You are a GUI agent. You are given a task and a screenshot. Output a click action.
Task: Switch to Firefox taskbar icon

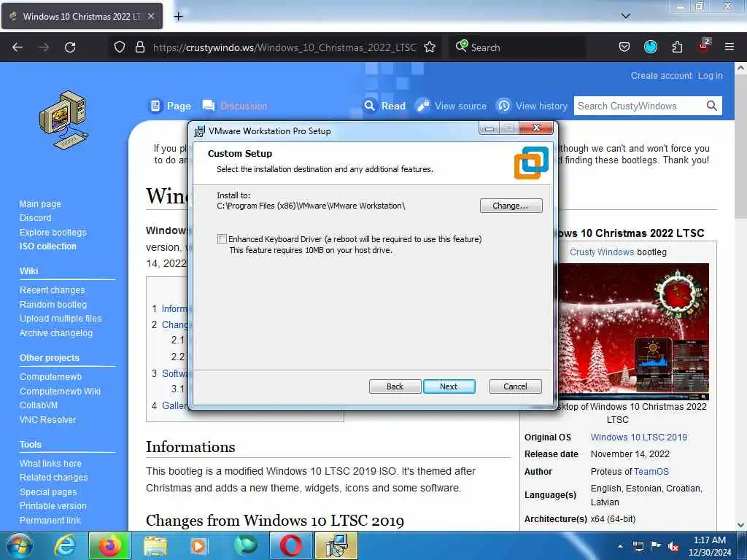(x=109, y=545)
